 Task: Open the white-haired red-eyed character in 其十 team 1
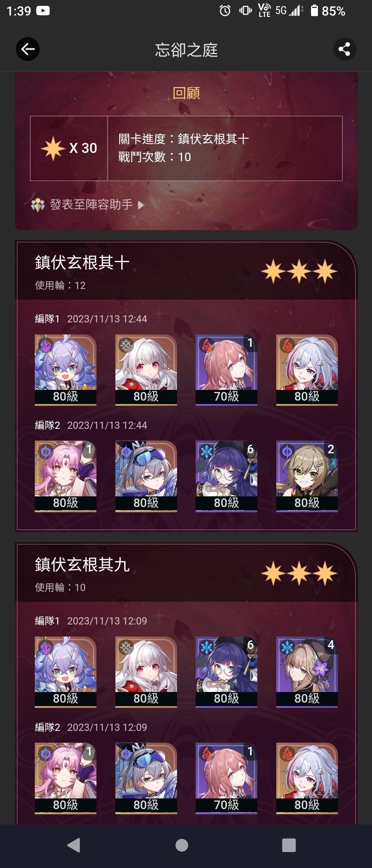click(146, 370)
